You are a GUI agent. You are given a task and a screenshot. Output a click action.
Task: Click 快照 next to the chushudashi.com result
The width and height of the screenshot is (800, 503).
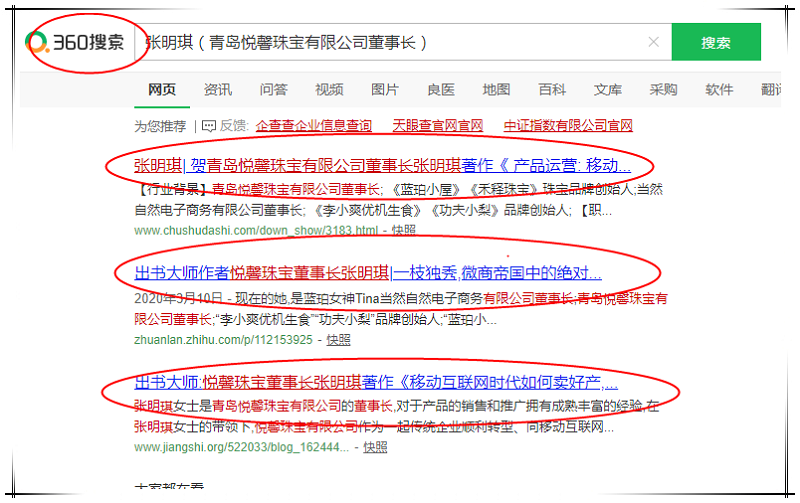click(404, 230)
